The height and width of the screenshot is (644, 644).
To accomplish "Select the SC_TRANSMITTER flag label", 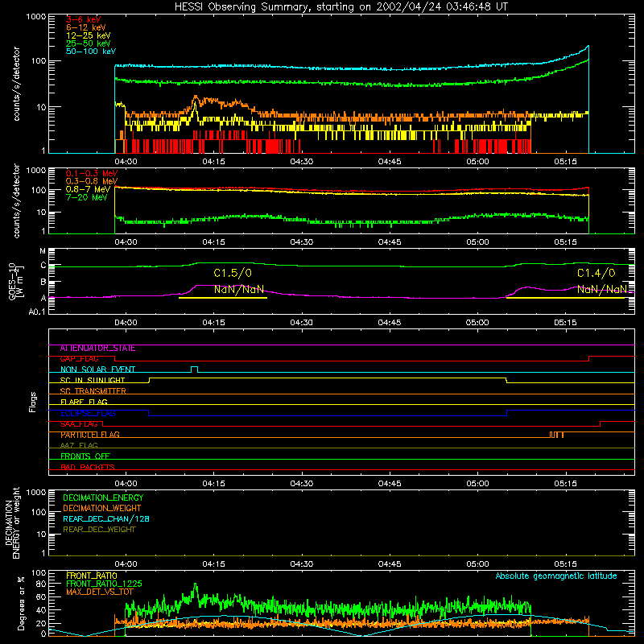I will [93, 391].
